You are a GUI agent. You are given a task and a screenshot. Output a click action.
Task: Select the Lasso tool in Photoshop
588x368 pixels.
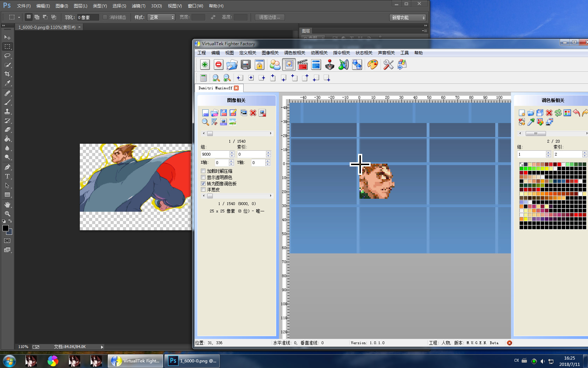(7, 56)
